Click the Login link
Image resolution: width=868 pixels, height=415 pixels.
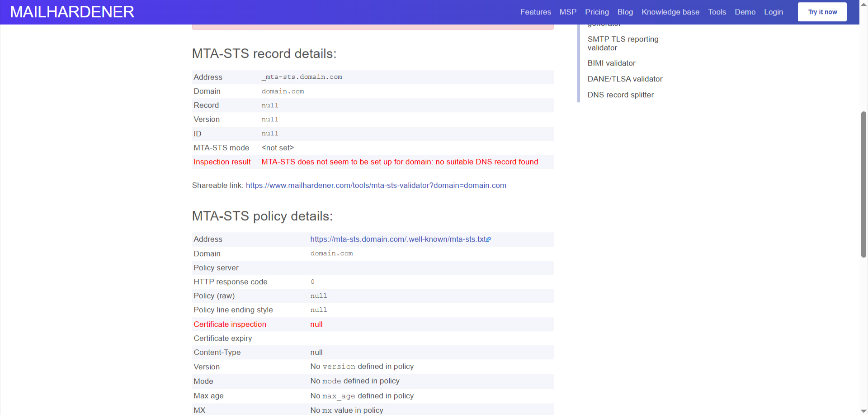pyautogui.click(x=774, y=12)
